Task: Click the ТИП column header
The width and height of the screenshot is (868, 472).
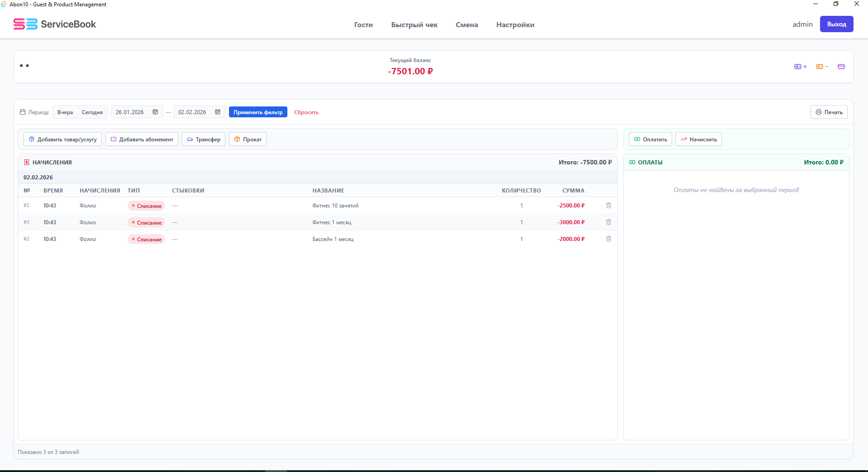Action: [134, 191]
